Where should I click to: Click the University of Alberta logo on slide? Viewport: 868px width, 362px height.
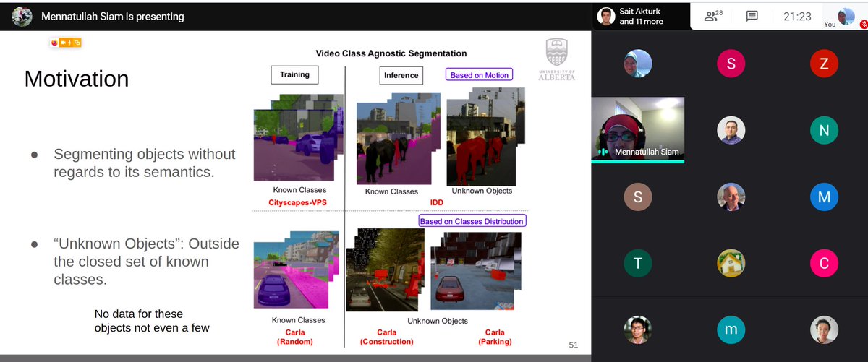click(x=557, y=60)
